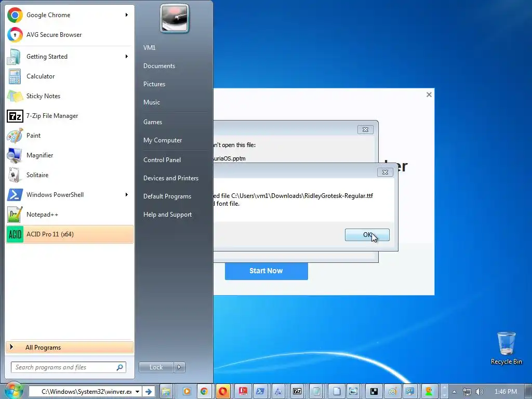
Task: Open Getting Started entry
Action: click(x=70, y=56)
